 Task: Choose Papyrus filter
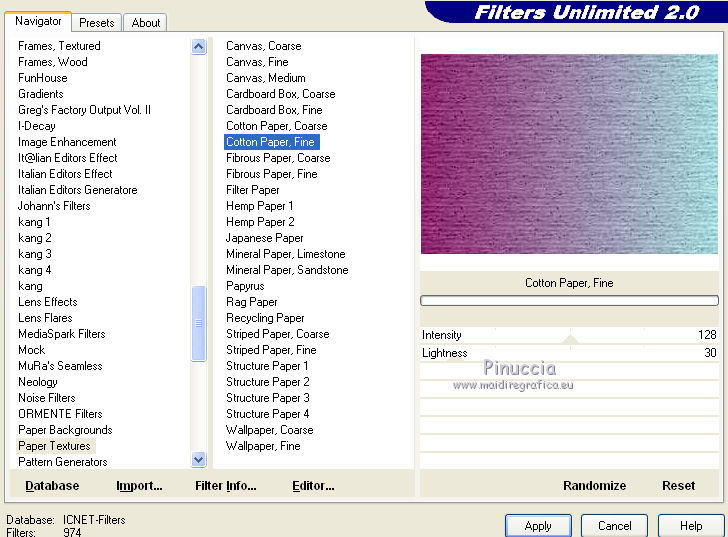tap(245, 286)
